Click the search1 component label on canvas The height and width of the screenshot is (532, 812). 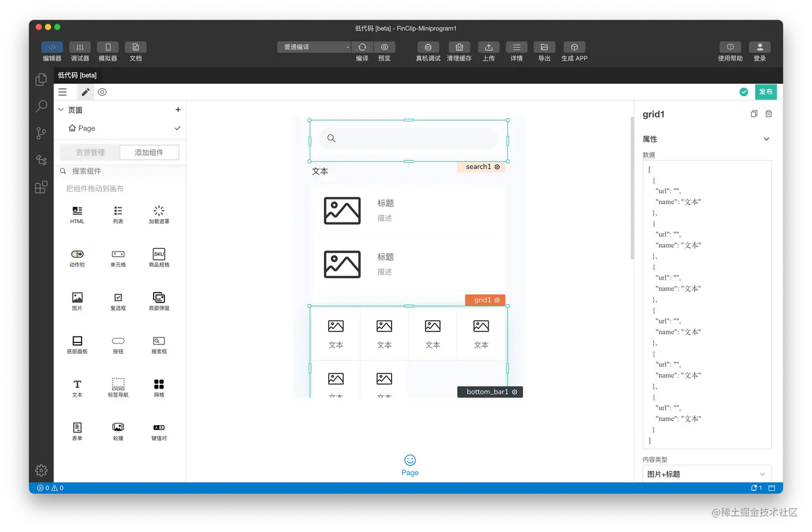click(482, 167)
